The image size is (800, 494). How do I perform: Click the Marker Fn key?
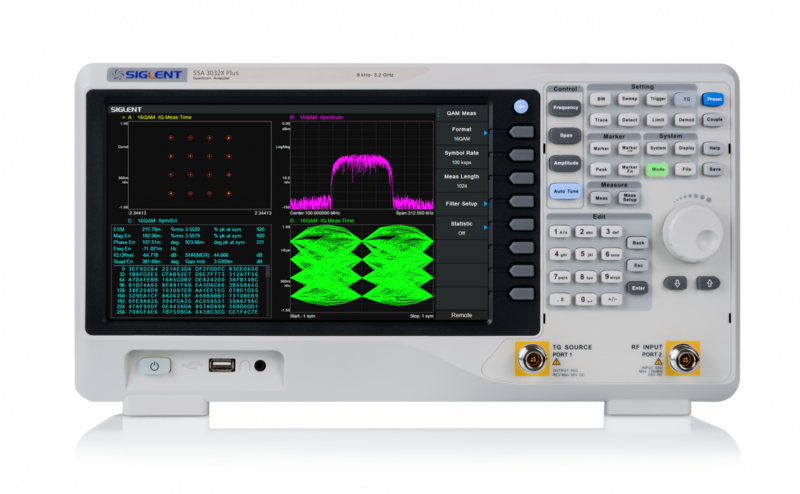pos(629,169)
